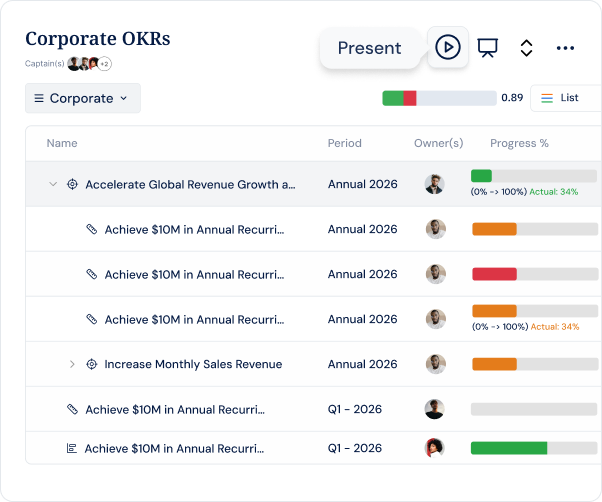Click the key result ruler icon on gray-progress Q1 - 2026 row
The image size is (602, 502).
tap(72, 409)
